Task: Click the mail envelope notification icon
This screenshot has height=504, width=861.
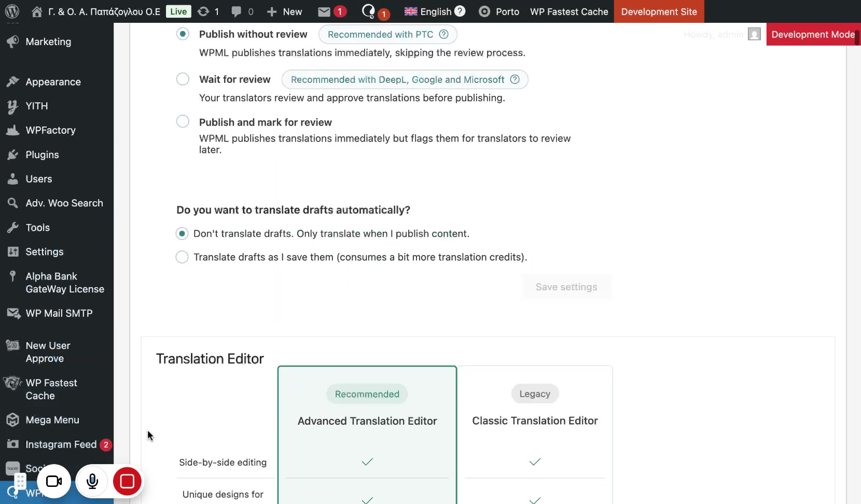Action: pyautogui.click(x=324, y=11)
